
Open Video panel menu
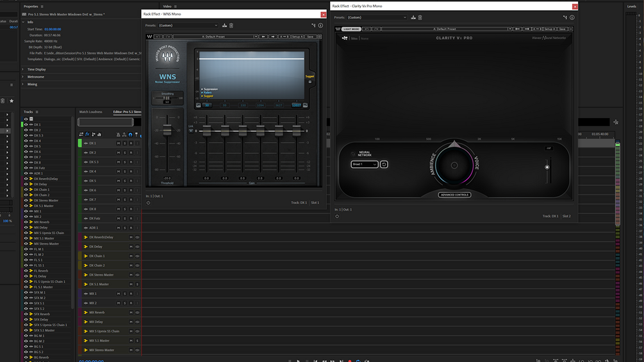pos(176,6)
